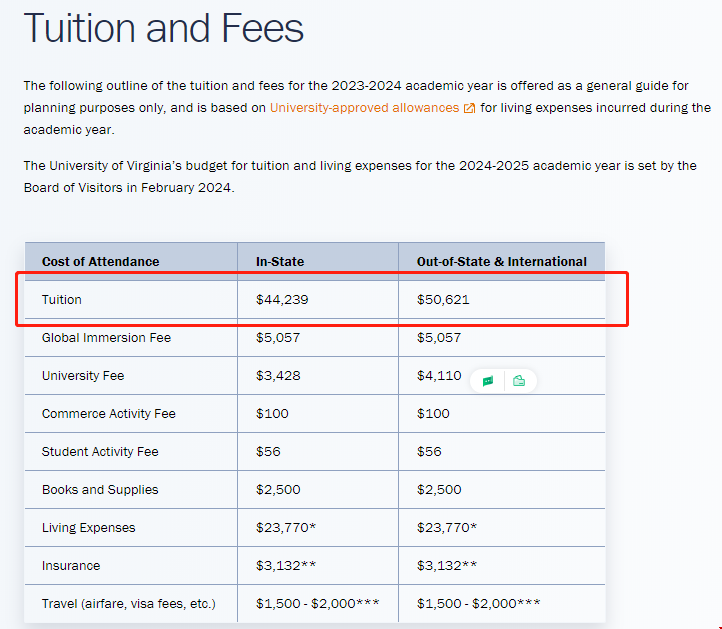Open the University-approved allowances link
The width and height of the screenshot is (722, 629).
364,107
